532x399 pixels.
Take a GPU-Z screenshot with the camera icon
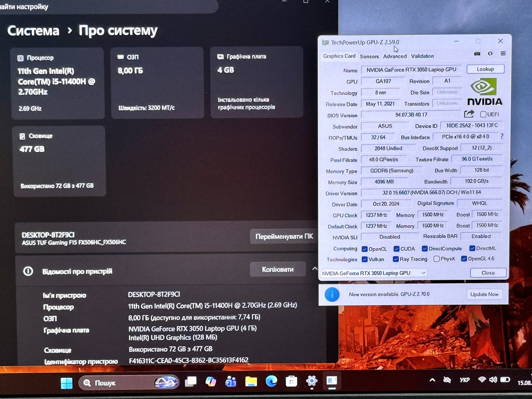coord(477,53)
